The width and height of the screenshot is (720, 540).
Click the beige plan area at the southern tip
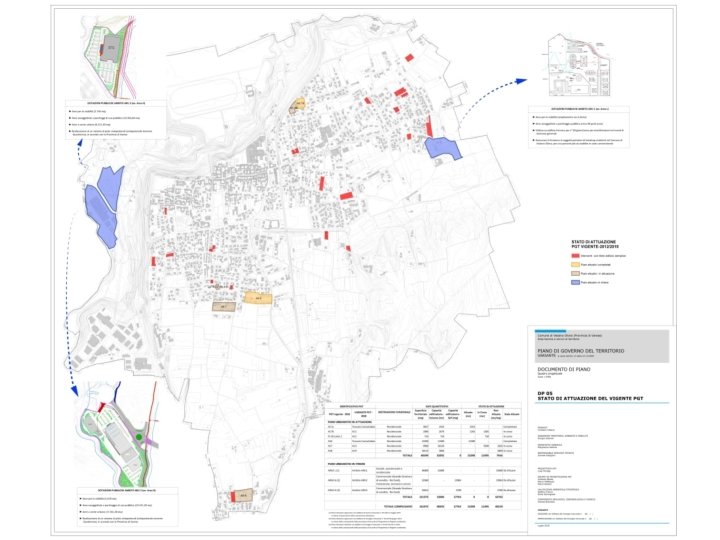point(242,495)
